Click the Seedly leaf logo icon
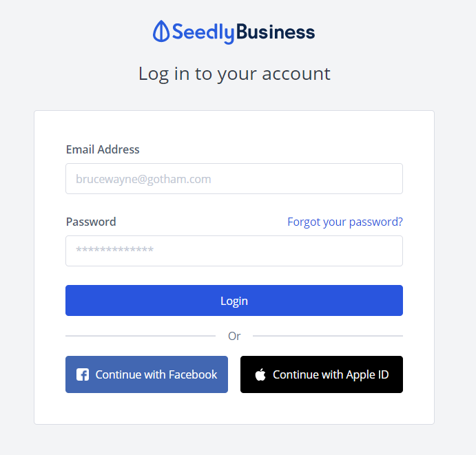The width and height of the screenshot is (476, 455). 161,32
